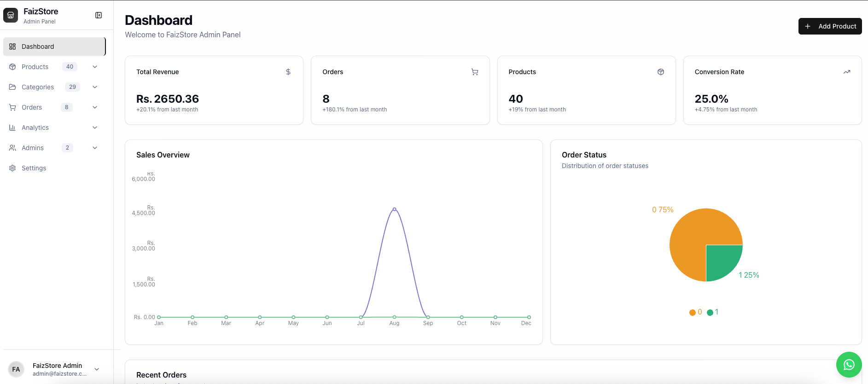Click the FA user avatar
The image size is (868, 384).
point(16,369)
